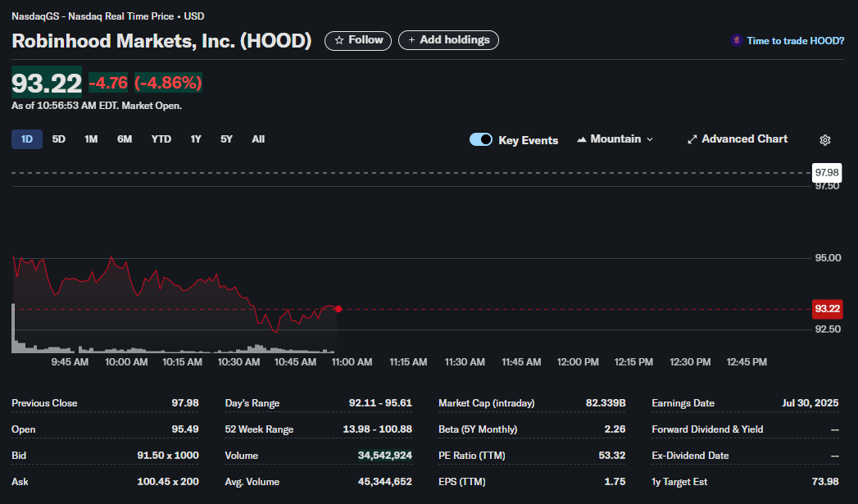Viewport: 858px width, 504px height.
Task: Click the plus icon in Add holdings
Action: tap(411, 40)
